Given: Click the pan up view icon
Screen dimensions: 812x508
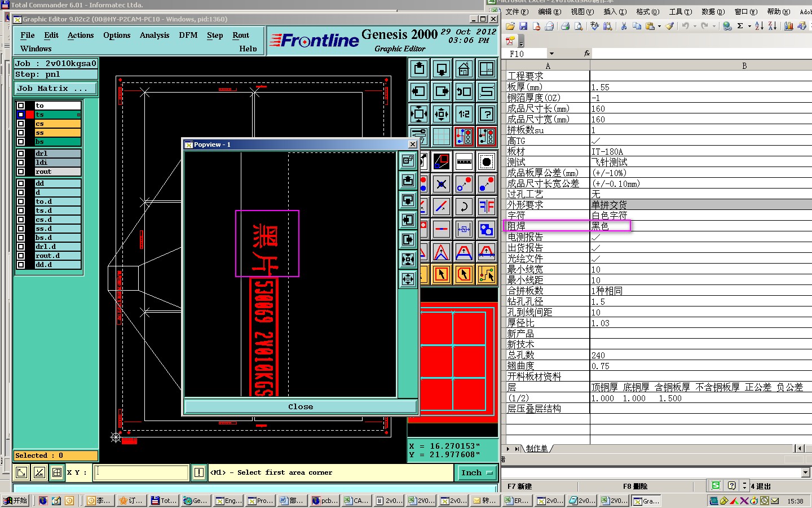Looking at the screenshot, I should [419, 69].
